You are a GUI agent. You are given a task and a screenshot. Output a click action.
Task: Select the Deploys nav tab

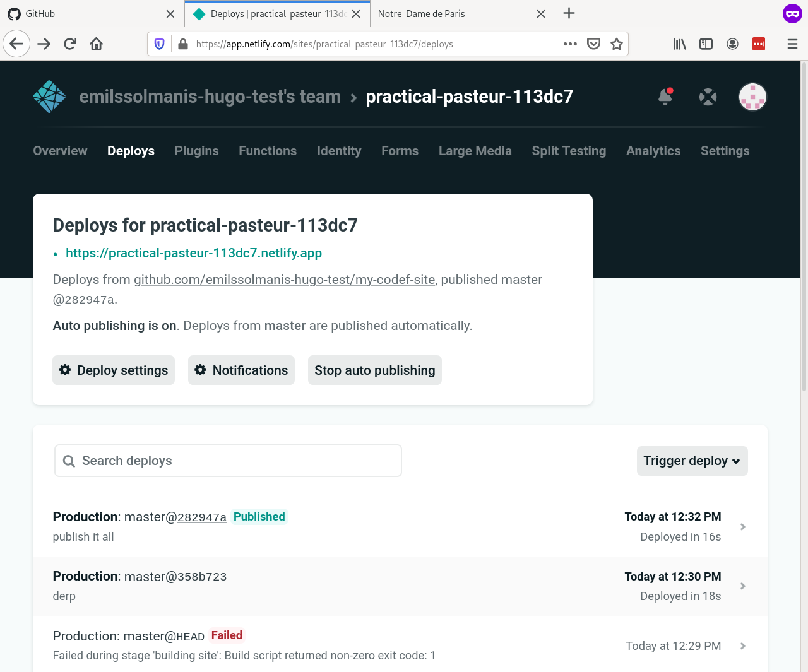point(131,151)
